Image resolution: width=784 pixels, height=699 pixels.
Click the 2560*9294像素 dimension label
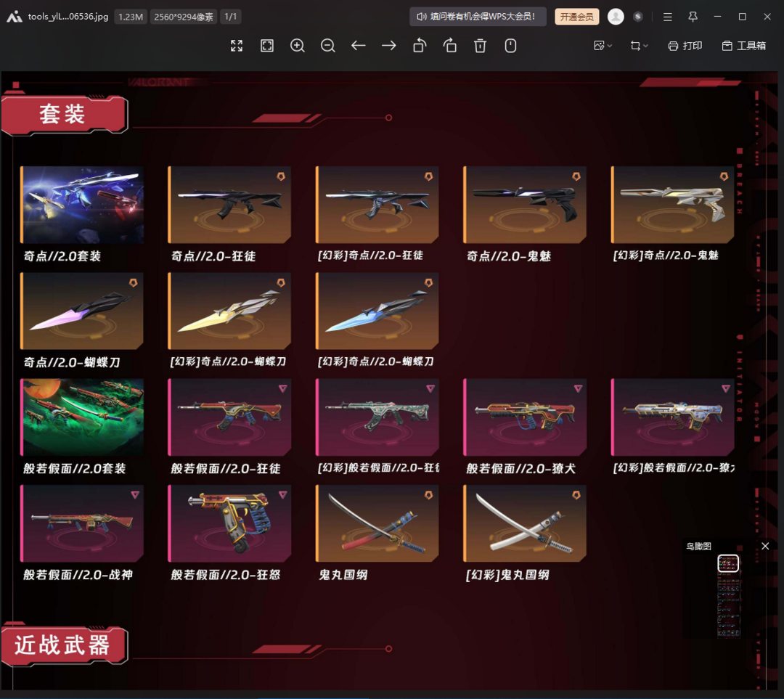(x=184, y=17)
